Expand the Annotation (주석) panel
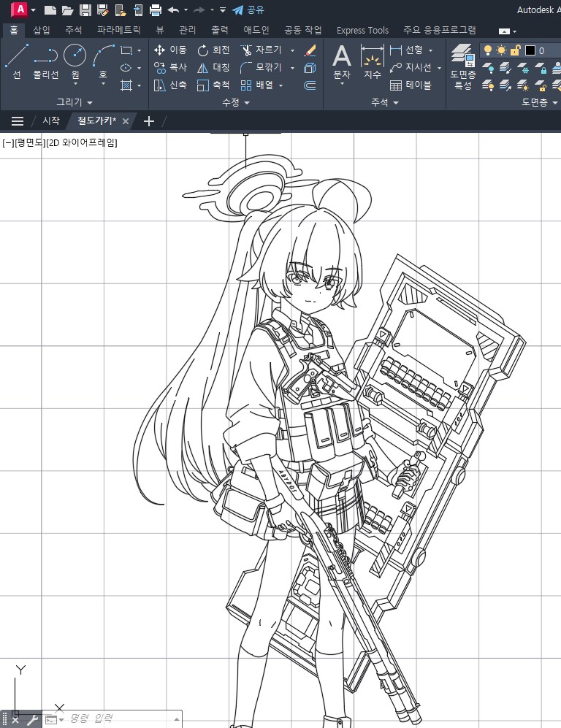 [x=384, y=102]
